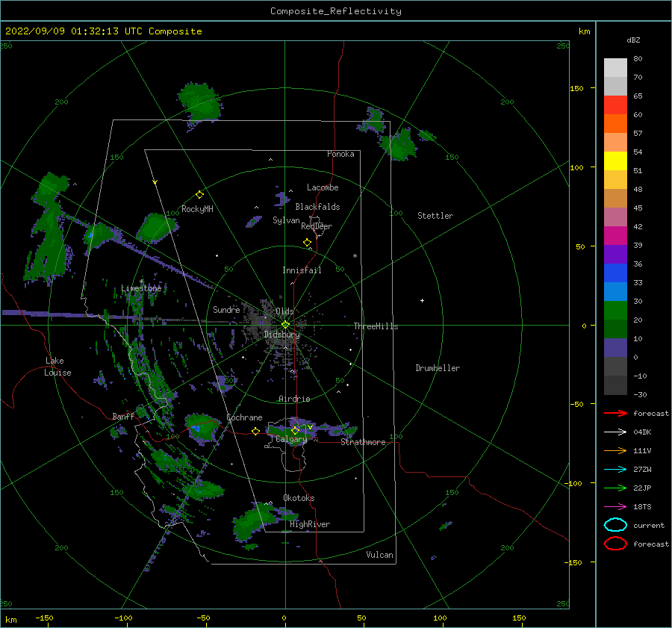The image size is (672, 628).
Task: Click the ThreeHills town label
Action: click(x=376, y=326)
